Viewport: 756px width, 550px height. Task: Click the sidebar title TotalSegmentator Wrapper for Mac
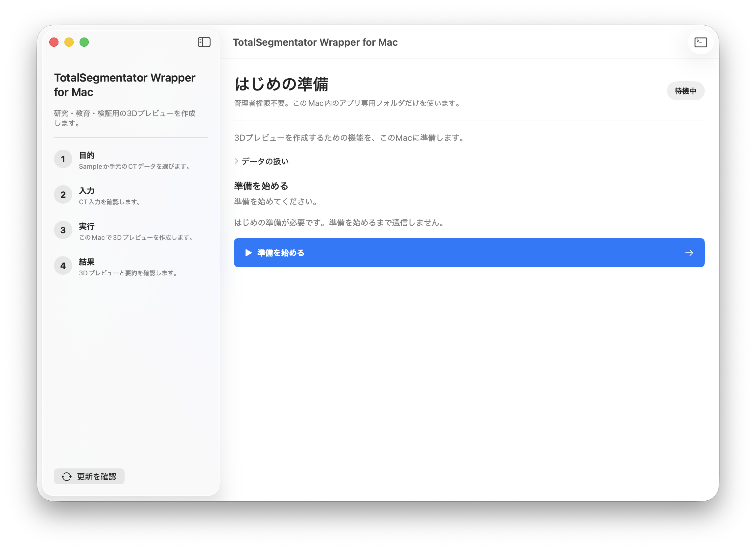pos(125,85)
